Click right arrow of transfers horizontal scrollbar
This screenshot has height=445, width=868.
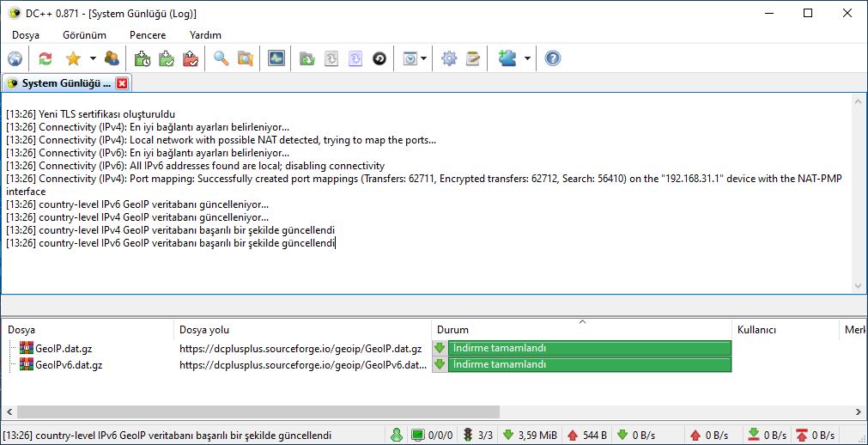pos(858,411)
